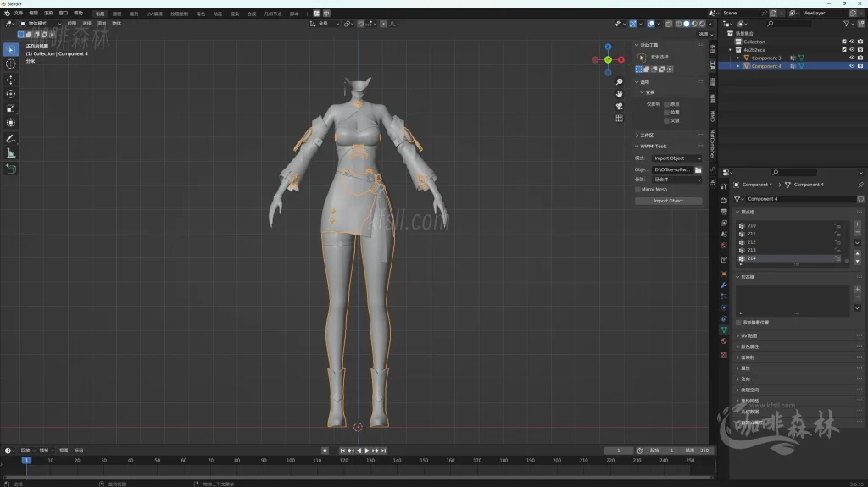Activate the Rotate tool
Viewport: 868px width, 487px height.
(x=10, y=94)
